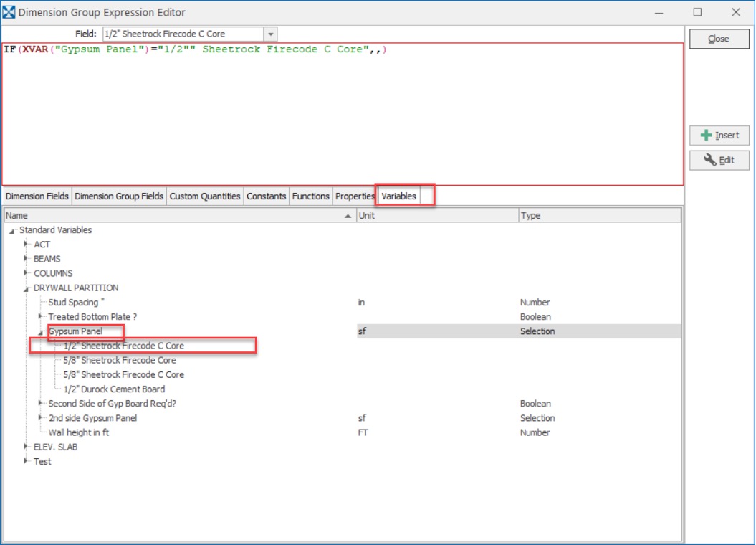Close the window with the X button
Screen dimensions: 756x545
pyautogui.click(x=736, y=12)
